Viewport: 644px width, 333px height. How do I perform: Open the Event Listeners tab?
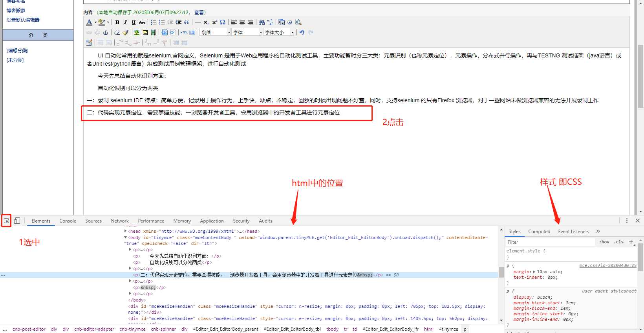pyautogui.click(x=573, y=232)
